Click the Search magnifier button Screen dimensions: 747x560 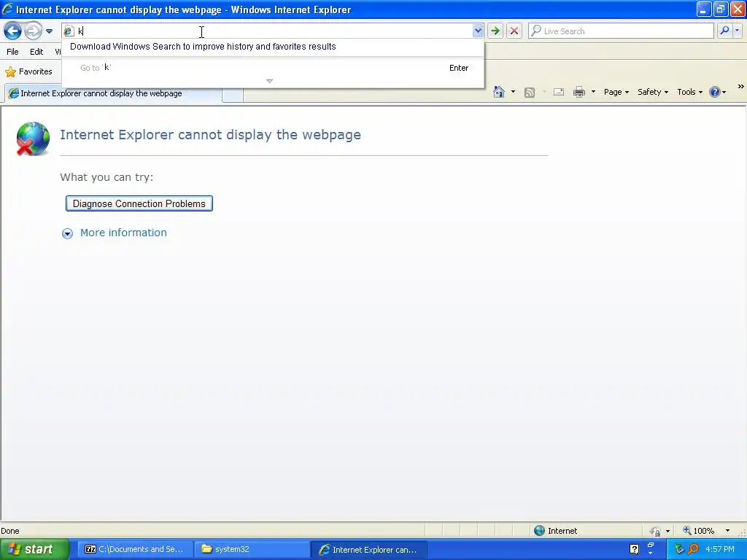tap(724, 31)
